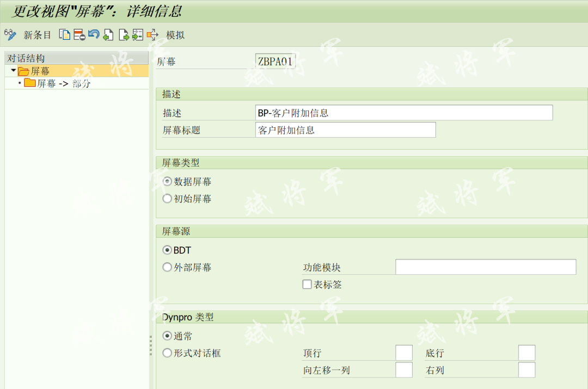588x389 pixels.
Task: Go to next entry icon
Action: pos(124,35)
